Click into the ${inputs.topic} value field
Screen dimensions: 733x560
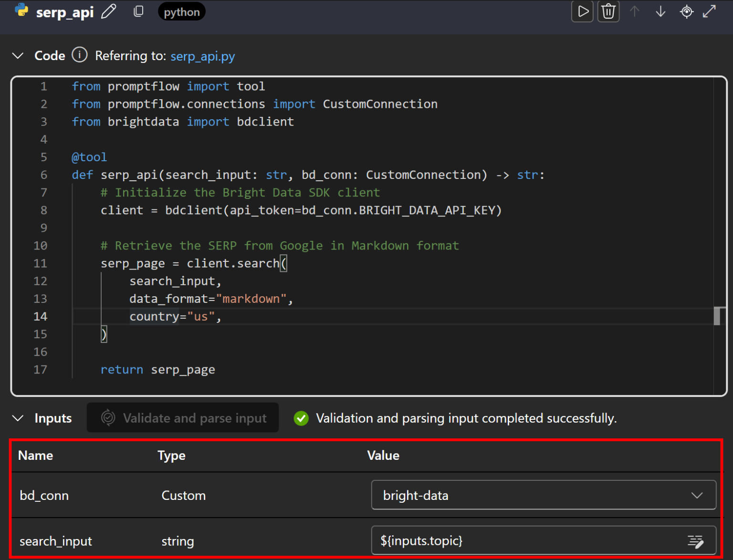coord(525,541)
